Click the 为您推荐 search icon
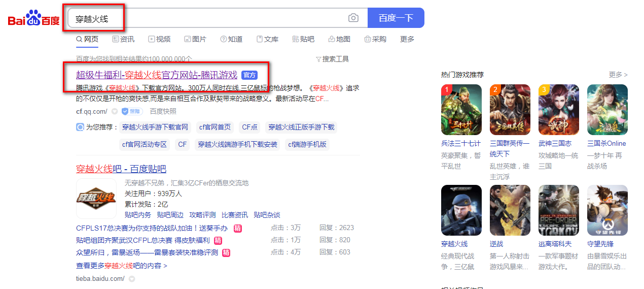 (80, 127)
